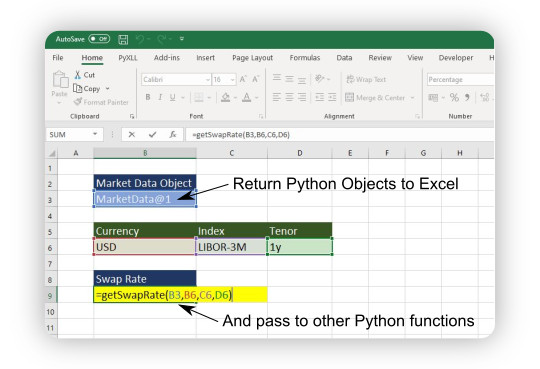Click the Format Painter button
Viewport: 540px width, 369px height.
tap(101, 102)
